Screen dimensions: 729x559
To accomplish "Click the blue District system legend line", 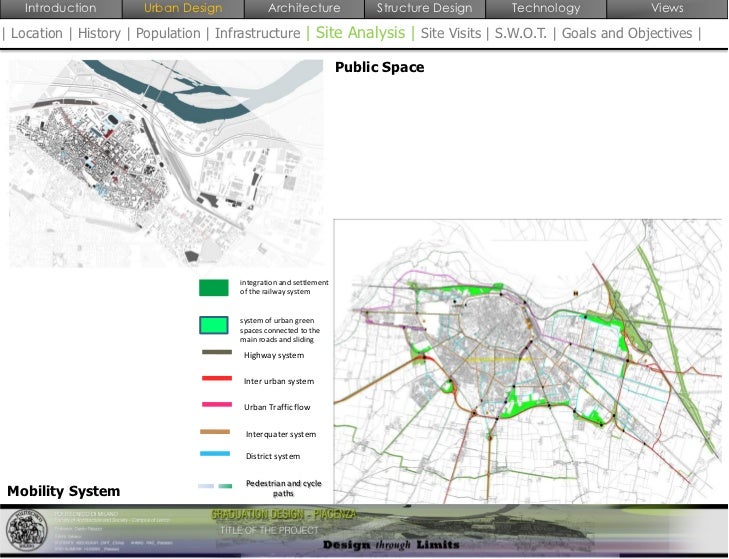I will (217, 454).
